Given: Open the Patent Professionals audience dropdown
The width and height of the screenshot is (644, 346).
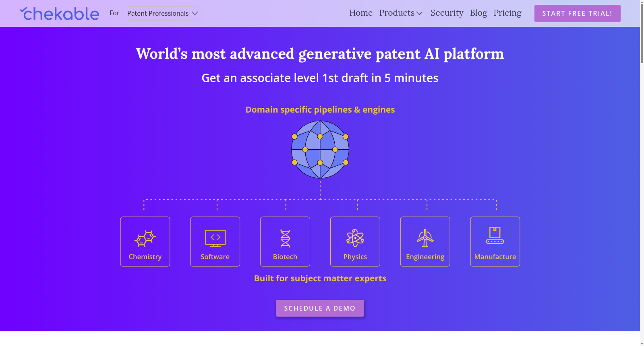Looking at the screenshot, I should coord(163,13).
